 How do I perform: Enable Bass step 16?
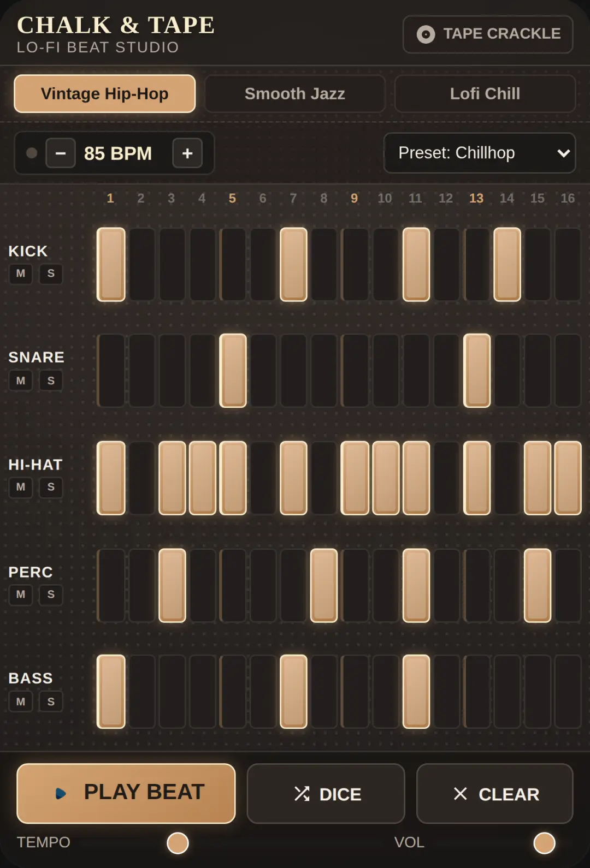(568, 692)
